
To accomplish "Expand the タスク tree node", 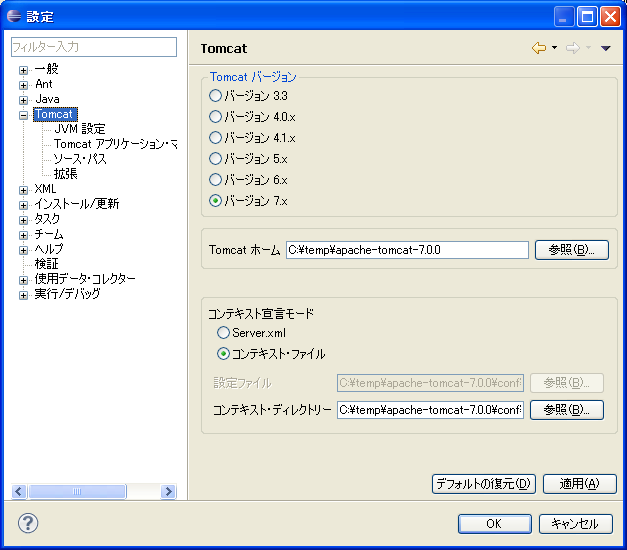I will pyautogui.click(x=23, y=220).
